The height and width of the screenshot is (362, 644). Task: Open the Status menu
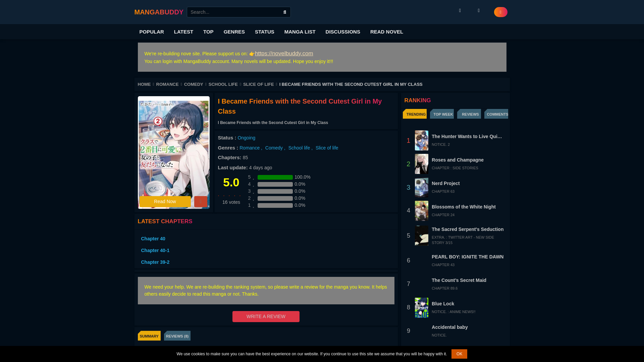coord(265,32)
